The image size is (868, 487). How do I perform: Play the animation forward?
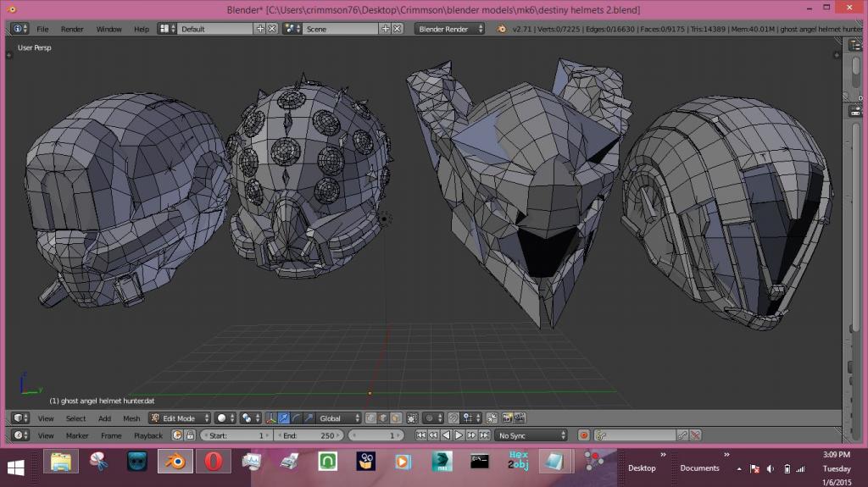(459, 435)
